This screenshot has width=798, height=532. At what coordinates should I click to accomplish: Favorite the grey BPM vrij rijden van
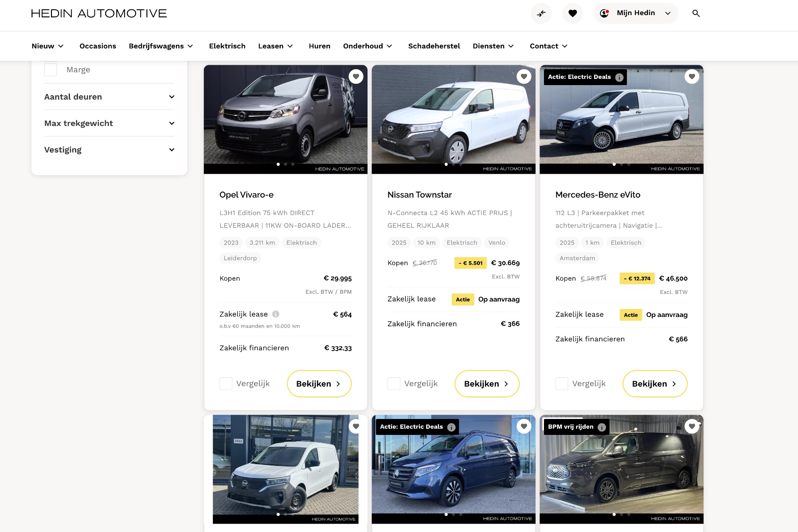[x=692, y=426]
